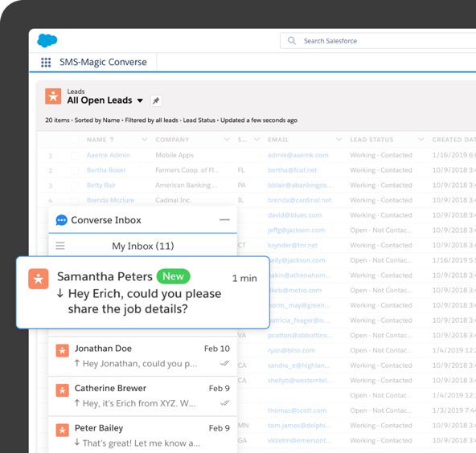
Task: Click Jonathan Doe lead avatar icon
Action: coord(62,351)
